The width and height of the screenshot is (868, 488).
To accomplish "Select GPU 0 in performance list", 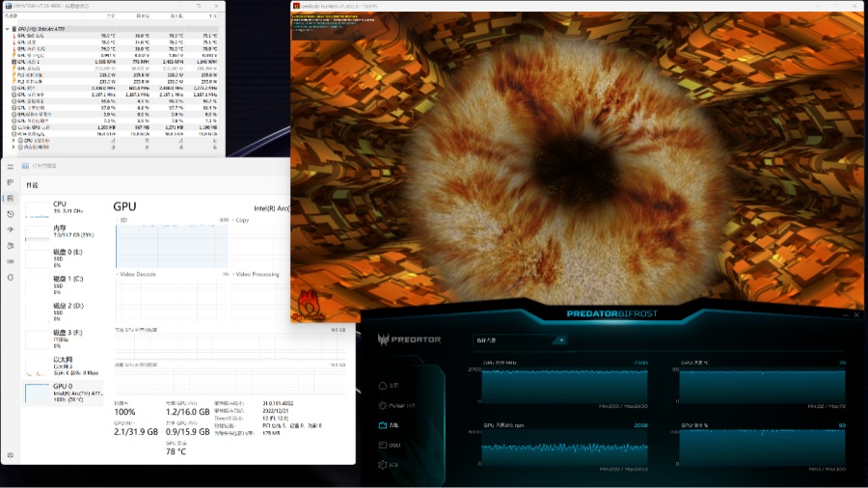I will coord(63,393).
